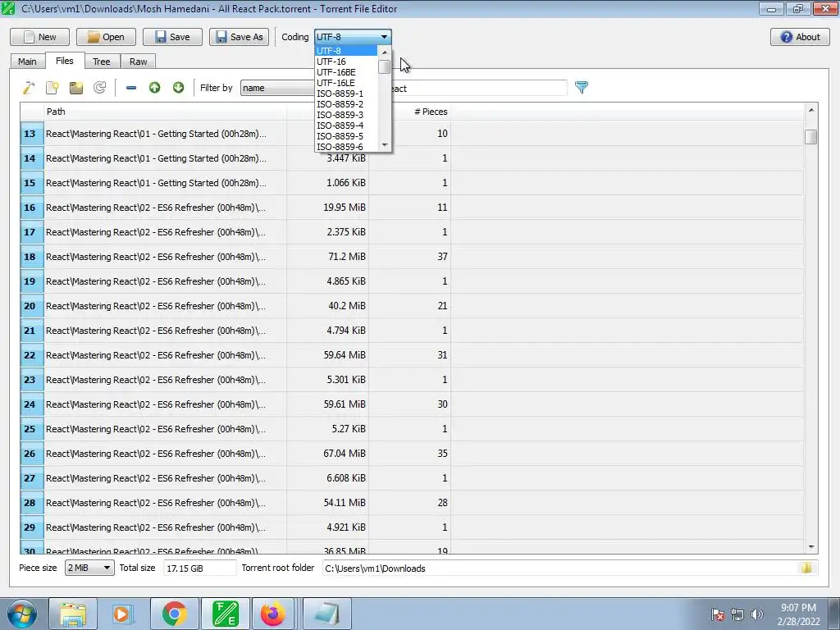The image size is (840, 630).
Task: Select UTF-16 in the coding list
Action: 346,62
